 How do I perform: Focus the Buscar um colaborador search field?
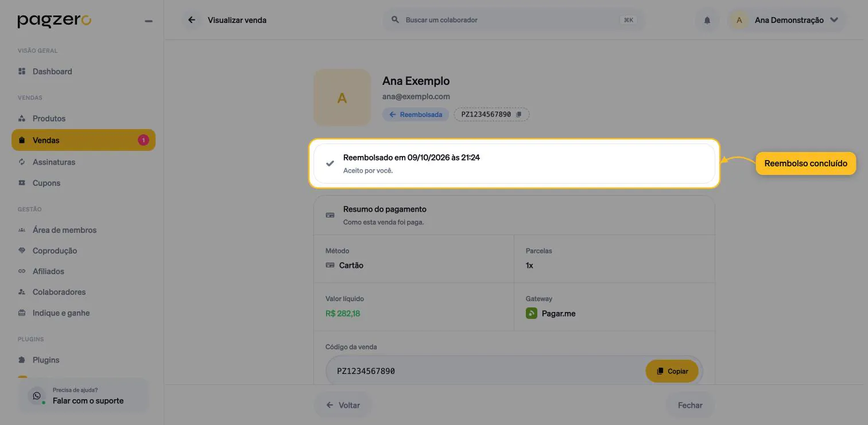click(514, 20)
